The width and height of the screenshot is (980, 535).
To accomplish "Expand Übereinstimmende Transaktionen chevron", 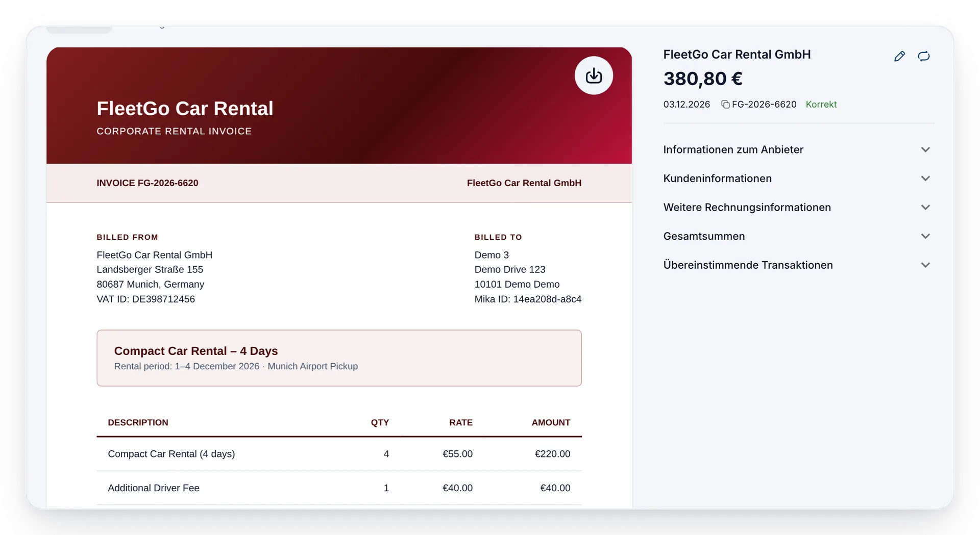I will pyautogui.click(x=925, y=265).
